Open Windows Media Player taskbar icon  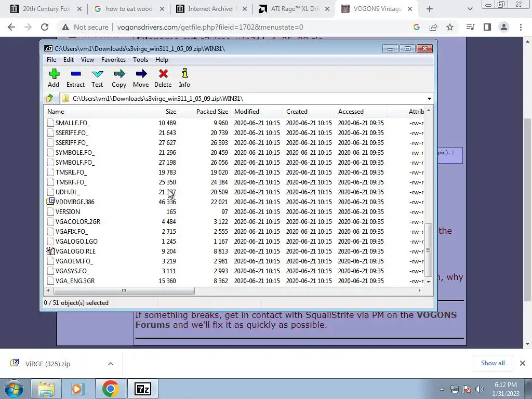pyautogui.click(x=78, y=389)
